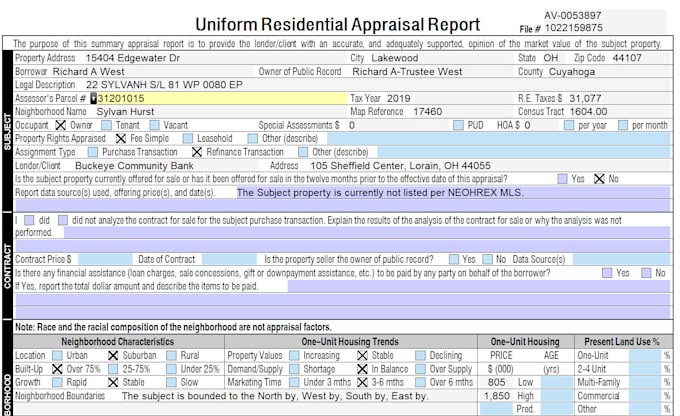Image resolution: width=680 pixels, height=416 pixels.
Task: Check Yes for offered for sale
Action: click(x=562, y=179)
